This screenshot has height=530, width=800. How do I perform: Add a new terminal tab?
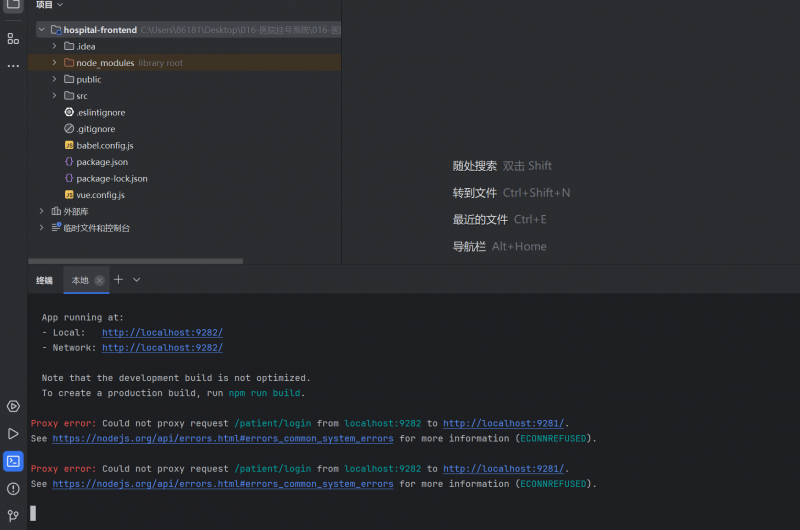[118, 280]
